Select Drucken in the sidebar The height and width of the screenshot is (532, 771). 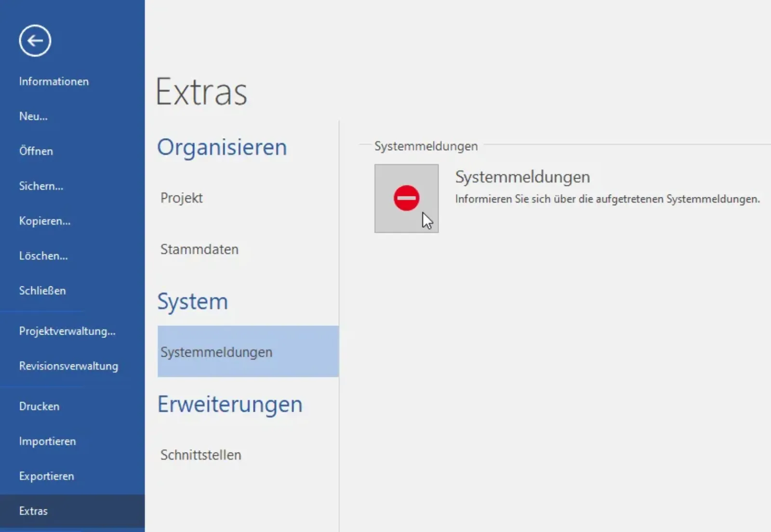coord(39,406)
